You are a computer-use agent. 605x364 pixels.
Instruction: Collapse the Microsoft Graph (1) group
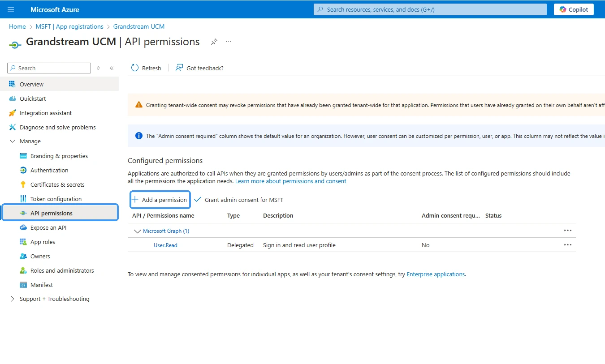click(137, 231)
